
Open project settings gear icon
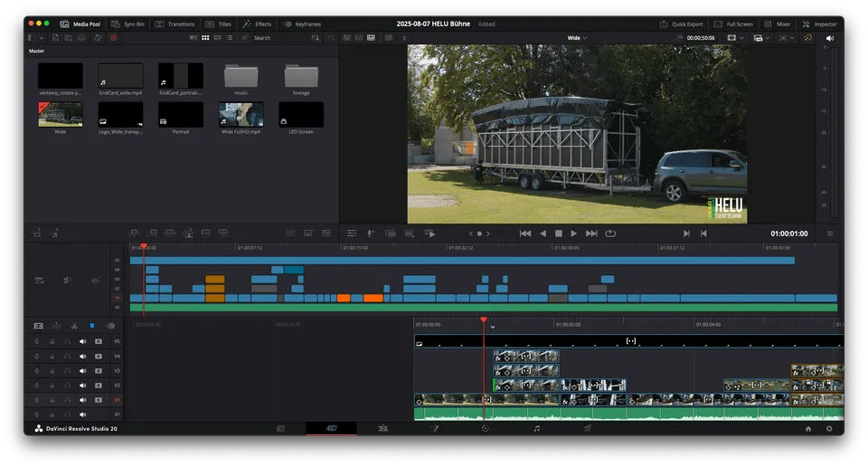[829, 429]
